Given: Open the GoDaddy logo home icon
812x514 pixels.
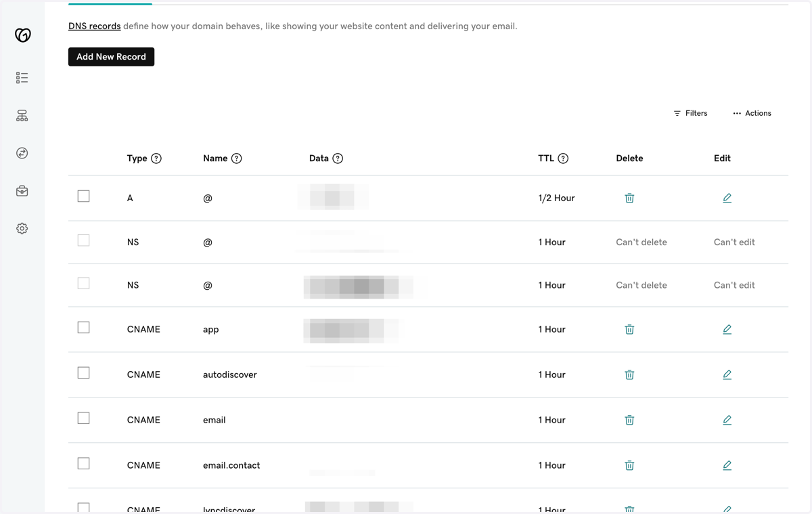Looking at the screenshot, I should coord(22,35).
